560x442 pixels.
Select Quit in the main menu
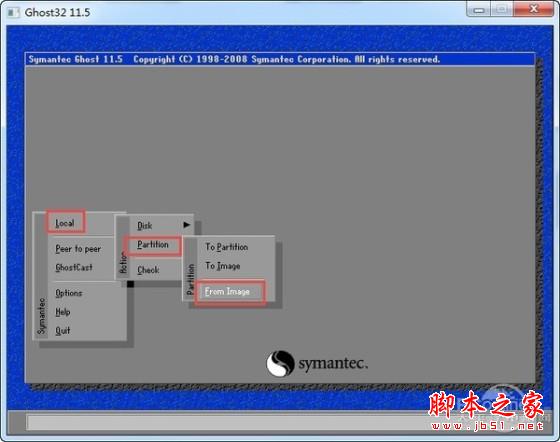[x=63, y=331]
